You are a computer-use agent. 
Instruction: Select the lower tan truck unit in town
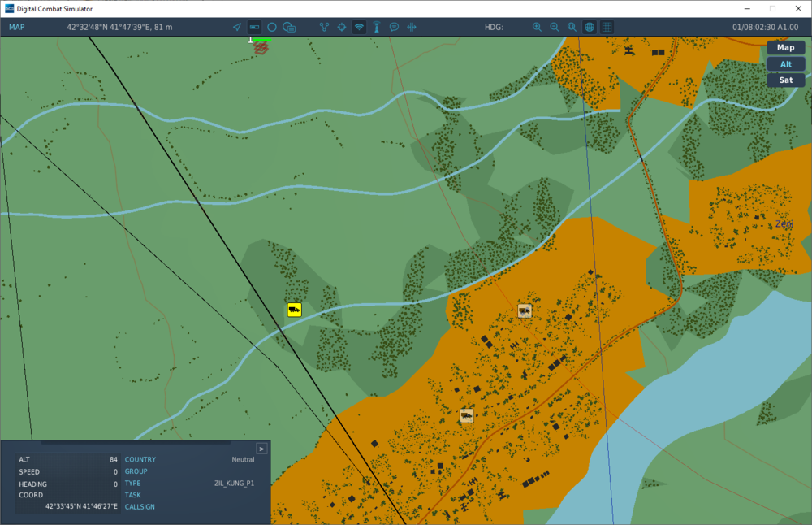point(467,415)
